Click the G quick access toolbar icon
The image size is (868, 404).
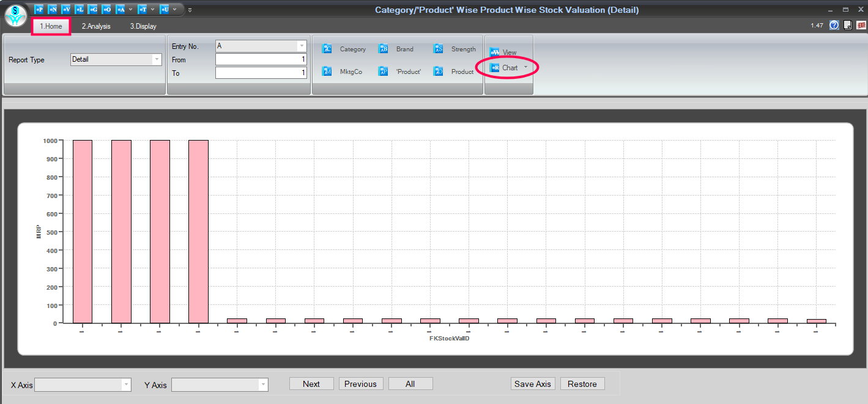click(x=92, y=9)
